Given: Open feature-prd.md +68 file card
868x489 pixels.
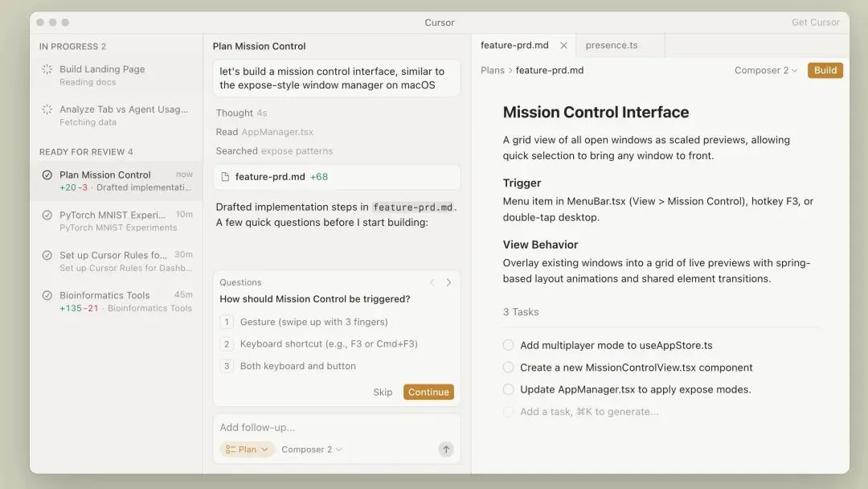Looking at the screenshot, I should pyautogui.click(x=337, y=177).
